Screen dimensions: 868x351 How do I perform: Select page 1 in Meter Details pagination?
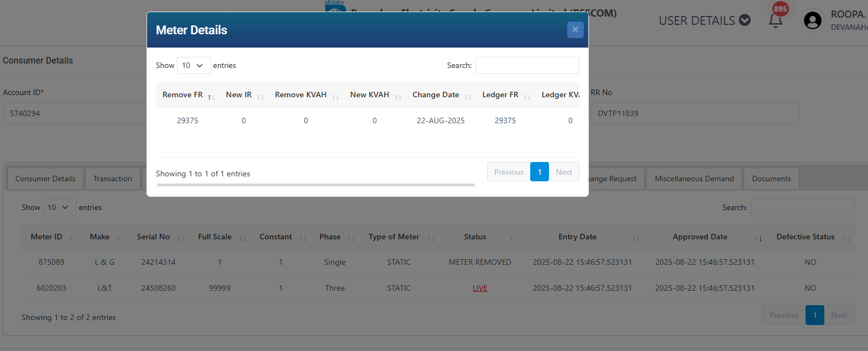pos(540,172)
